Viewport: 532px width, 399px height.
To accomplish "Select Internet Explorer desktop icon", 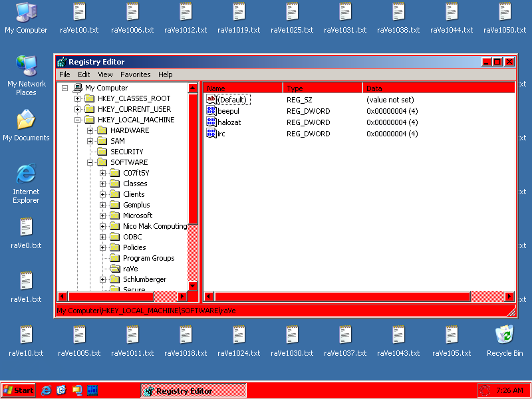I will pyautogui.click(x=26, y=184).
